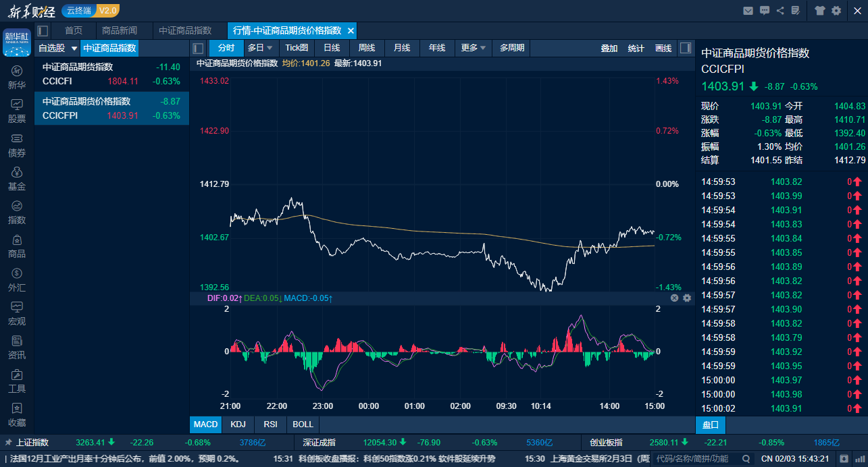This screenshot has width=868, height=467.
Task: Remove MACD indicator panel with X icon
Action: [674, 298]
